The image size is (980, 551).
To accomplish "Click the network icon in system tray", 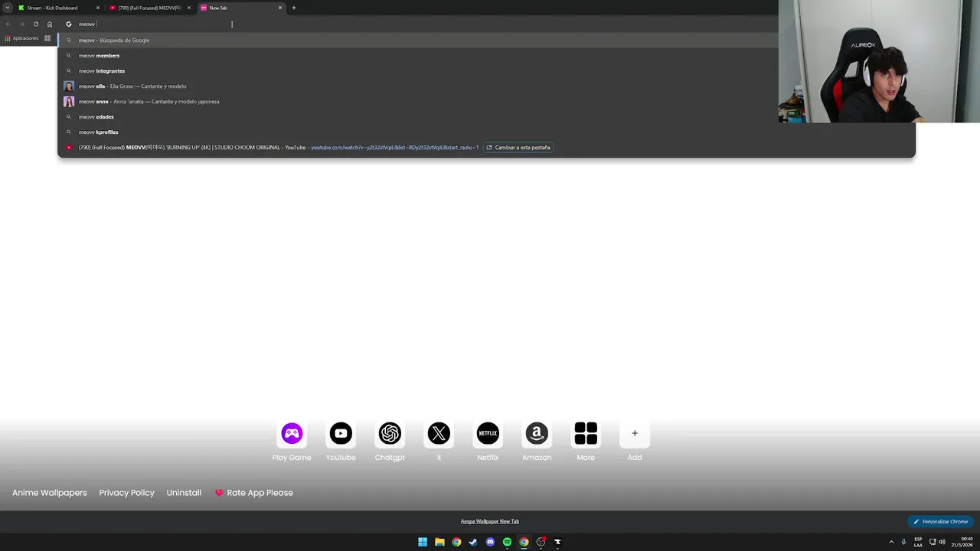I will tap(932, 542).
